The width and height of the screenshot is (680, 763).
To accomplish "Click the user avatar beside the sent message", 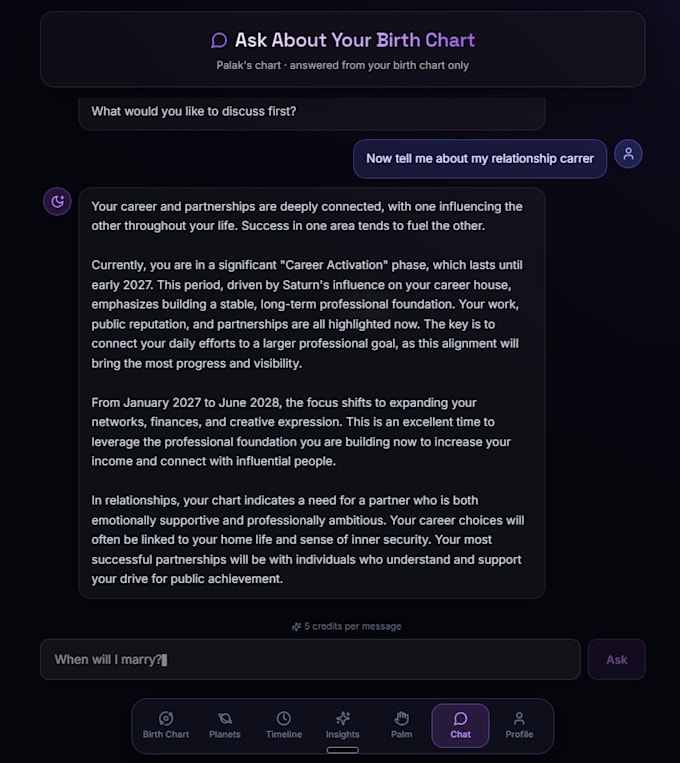I will pos(628,154).
